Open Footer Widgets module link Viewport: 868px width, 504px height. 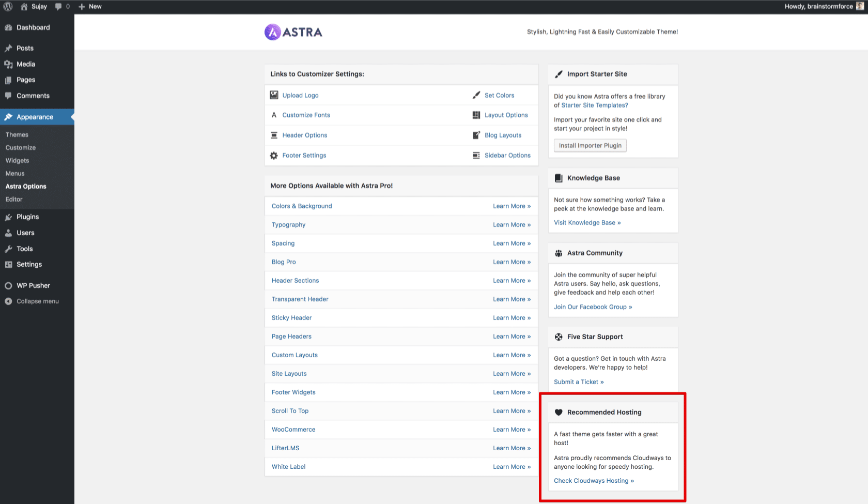point(293,392)
